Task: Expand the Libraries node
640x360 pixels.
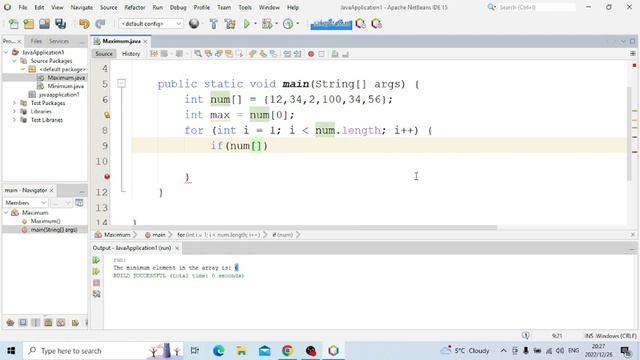Action: point(14,111)
